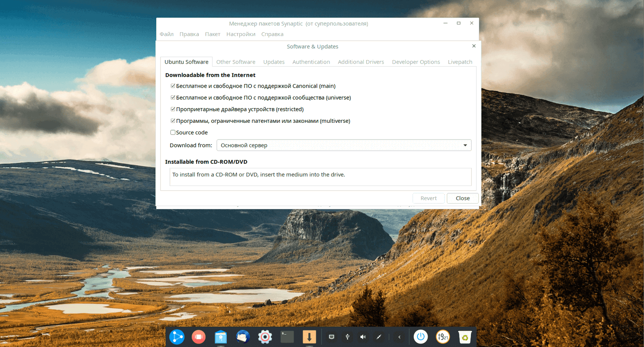
Task: Open the Developer Options tab
Action: 416,62
